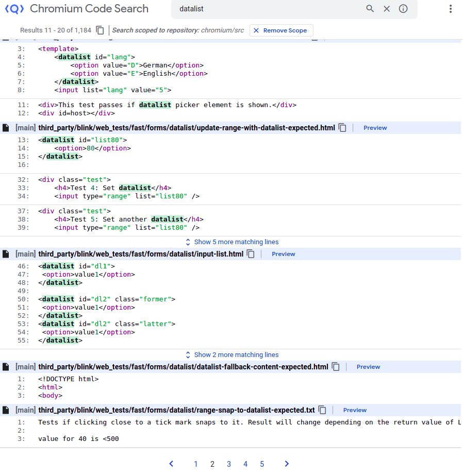Copy path of input-list.html file
This screenshot has width=463, height=476.
point(251,254)
